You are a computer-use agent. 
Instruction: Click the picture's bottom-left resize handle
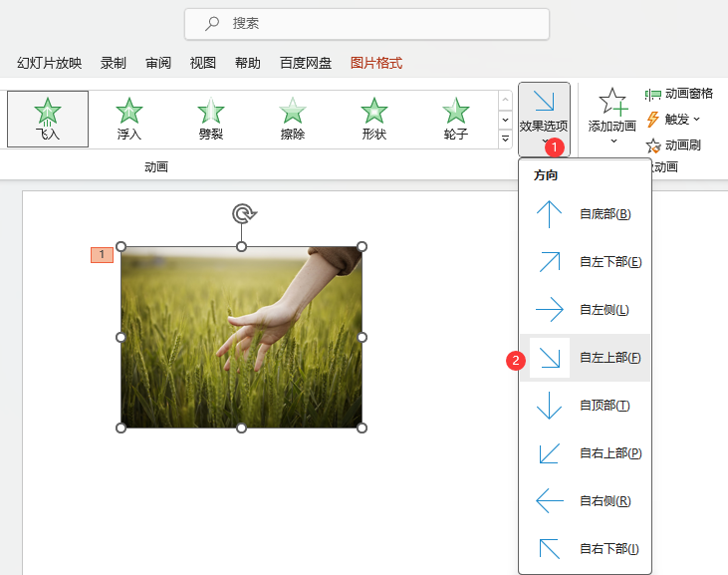click(x=121, y=428)
